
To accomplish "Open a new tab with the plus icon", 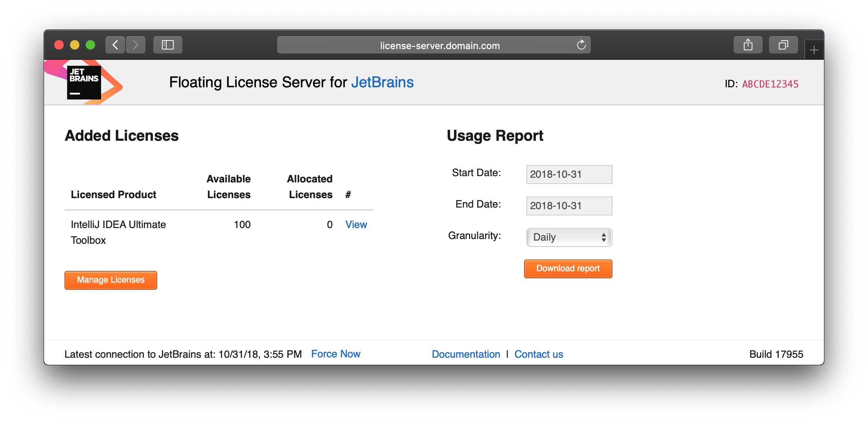I will (814, 49).
